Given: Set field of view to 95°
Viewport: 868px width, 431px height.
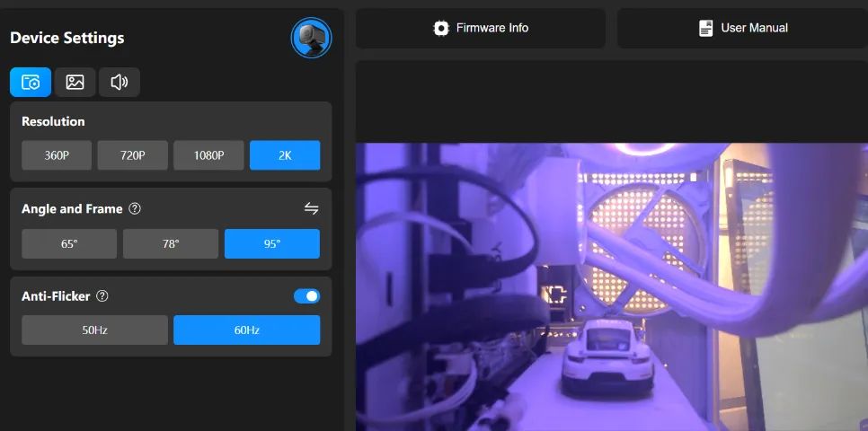Looking at the screenshot, I should click(271, 244).
